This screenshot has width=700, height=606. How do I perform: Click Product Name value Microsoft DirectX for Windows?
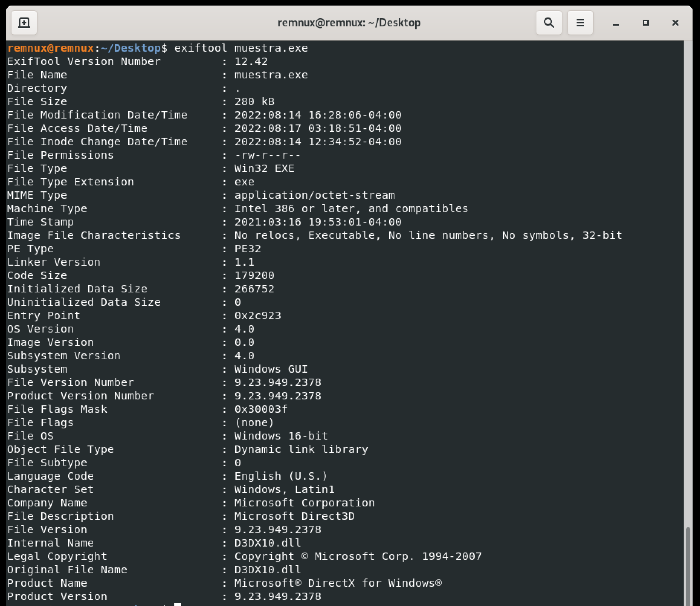tap(338, 583)
